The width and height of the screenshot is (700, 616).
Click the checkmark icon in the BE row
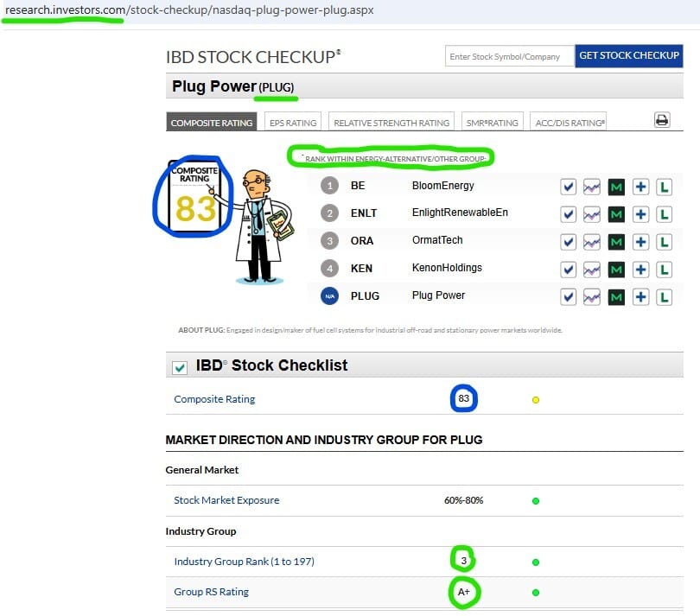coord(568,187)
